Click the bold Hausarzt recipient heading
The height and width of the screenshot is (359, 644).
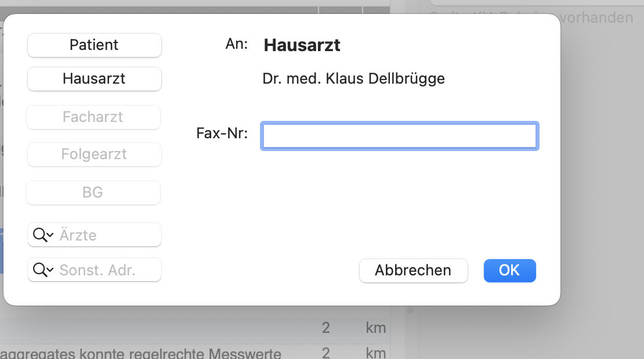[302, 45]
